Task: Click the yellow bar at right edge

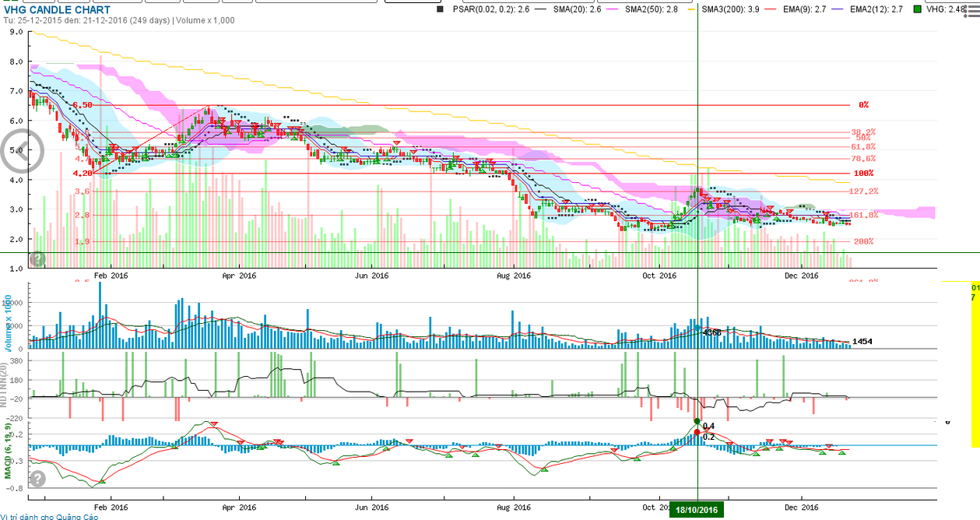Action: [975, 365]
